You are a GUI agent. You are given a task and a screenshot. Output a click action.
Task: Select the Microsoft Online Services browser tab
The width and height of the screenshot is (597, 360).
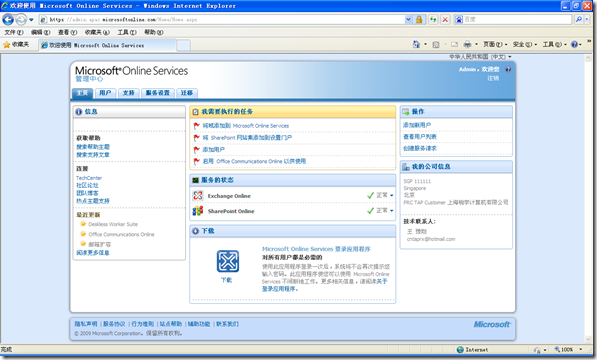tap(107, 45)
